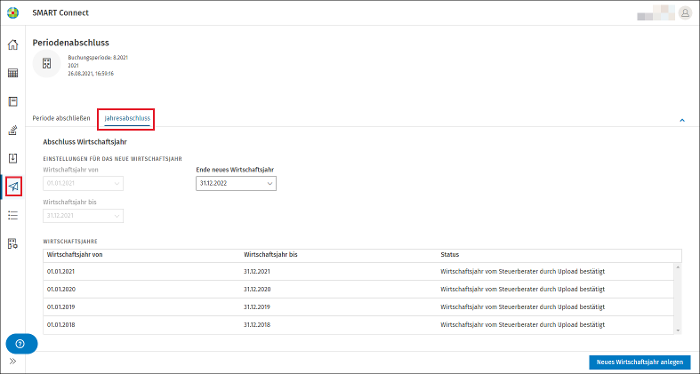Select table row starting 01.01.2021
Screen dimensions: 700x374
point(358,271)
